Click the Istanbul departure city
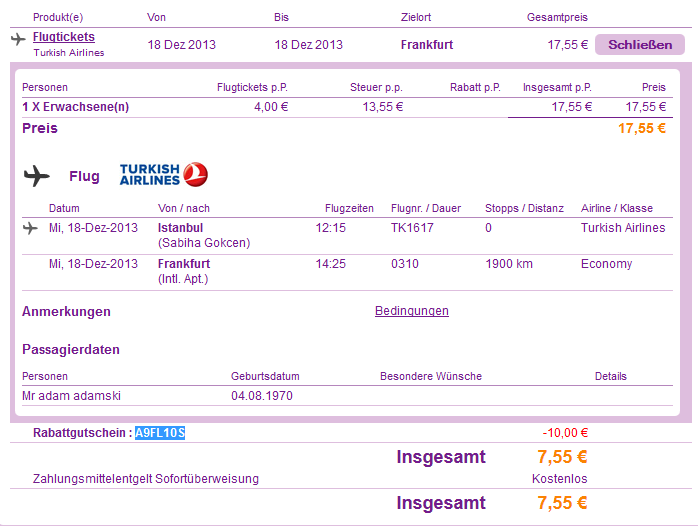This screenshot has height=526, width=698. point(180,228)
